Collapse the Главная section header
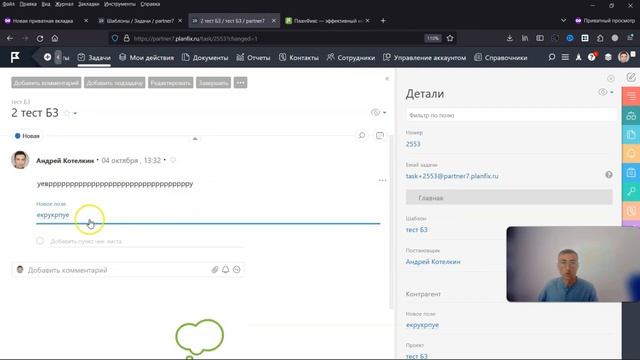 509,198
